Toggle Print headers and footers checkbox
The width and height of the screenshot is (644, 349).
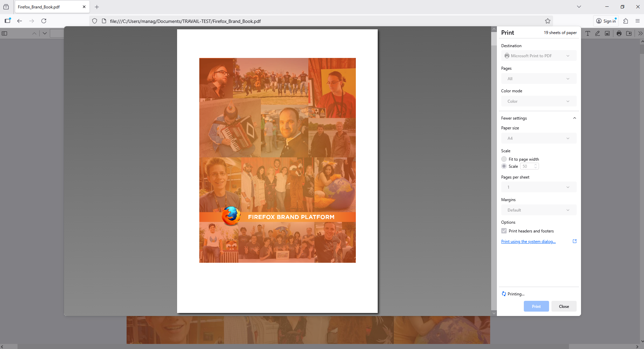[504, 231]
